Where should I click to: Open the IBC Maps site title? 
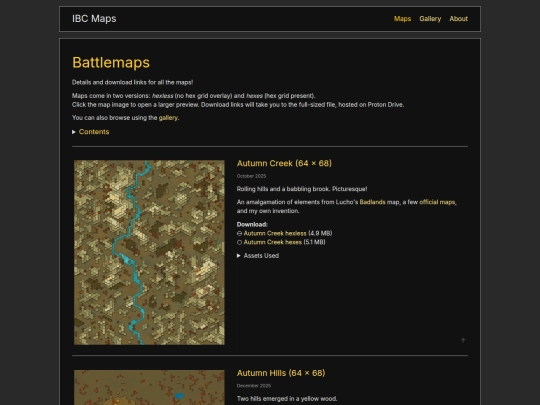(94, 19)
